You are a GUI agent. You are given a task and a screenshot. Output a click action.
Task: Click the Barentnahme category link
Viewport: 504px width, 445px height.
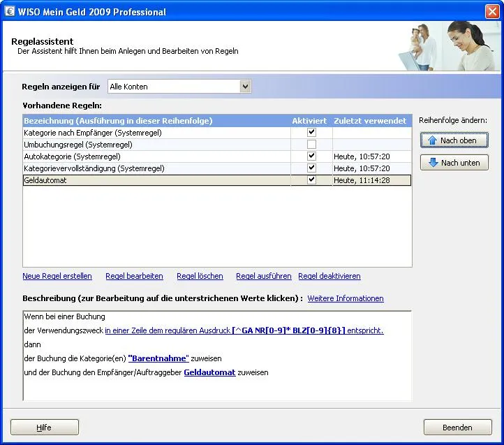tap(158, 358)
